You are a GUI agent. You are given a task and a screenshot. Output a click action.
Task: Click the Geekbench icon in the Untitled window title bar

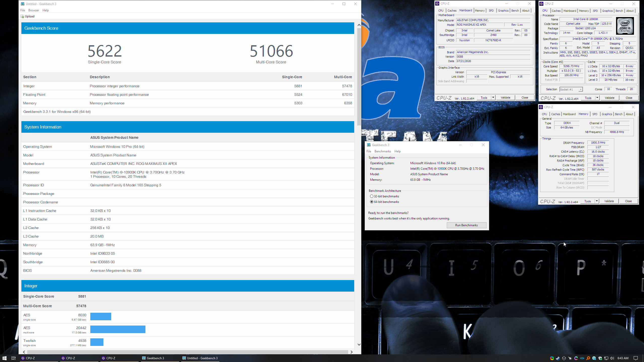coord(23,4)
